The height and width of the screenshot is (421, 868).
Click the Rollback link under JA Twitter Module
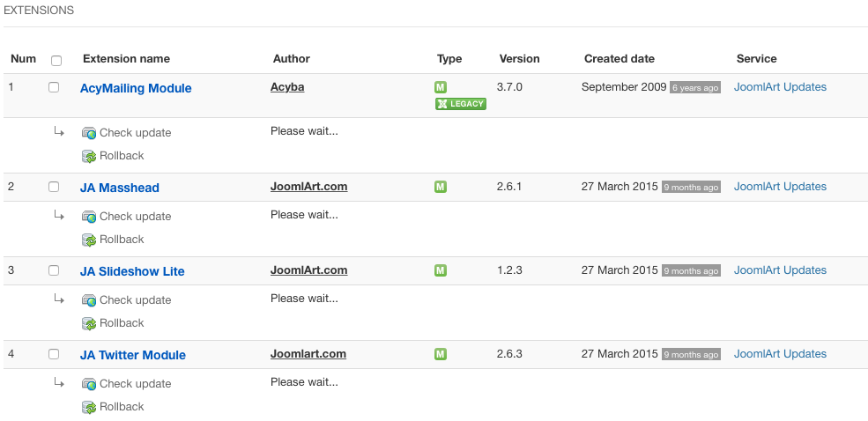(x=122, y=407)
